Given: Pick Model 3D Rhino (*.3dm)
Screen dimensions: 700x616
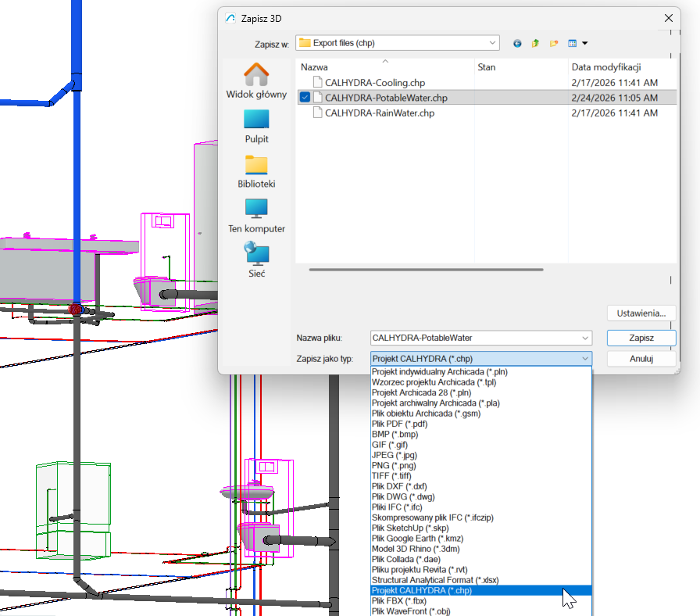Looking at the screenshot, I should (x=481, y=549).
